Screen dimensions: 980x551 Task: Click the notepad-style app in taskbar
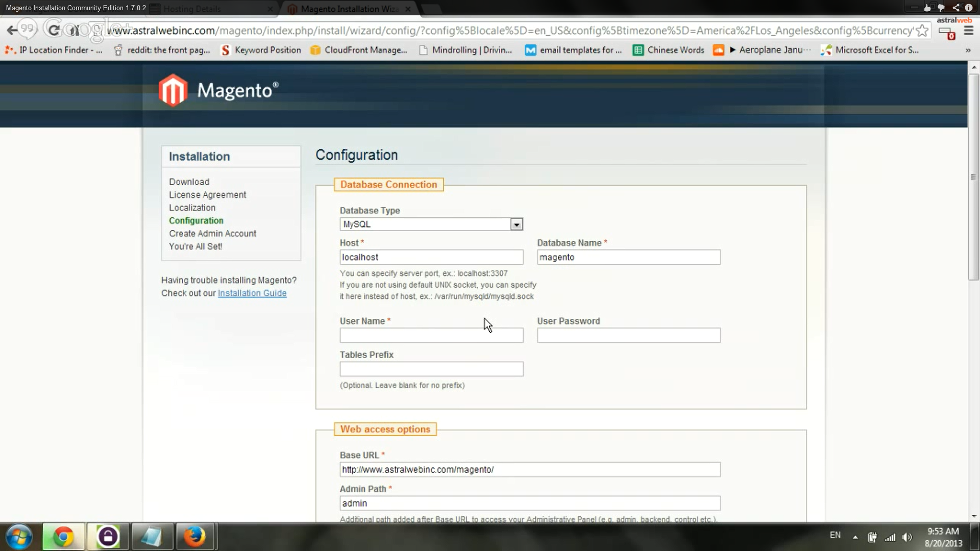152,537
